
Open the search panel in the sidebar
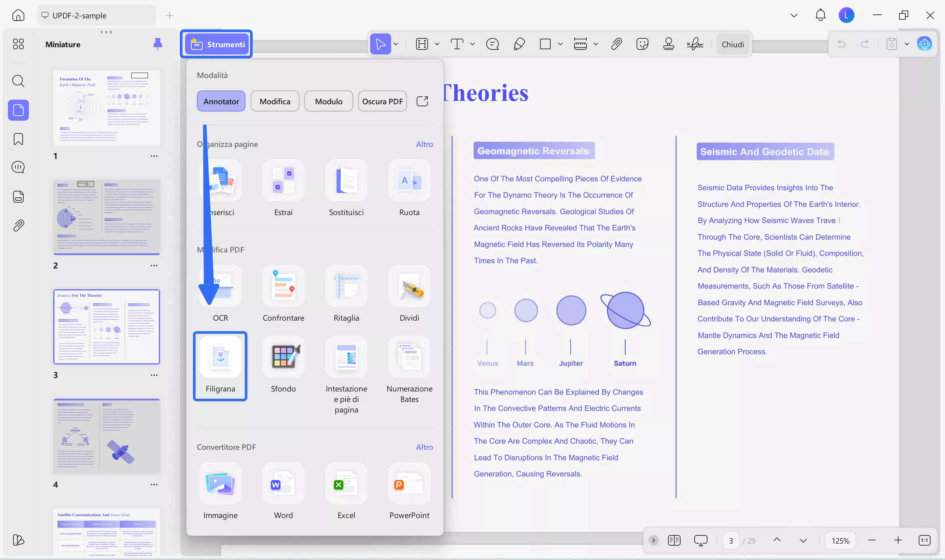coord(18,81)
